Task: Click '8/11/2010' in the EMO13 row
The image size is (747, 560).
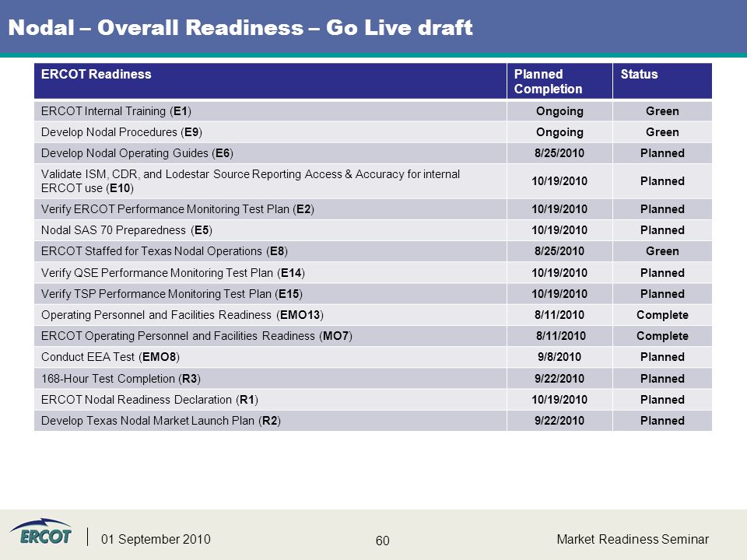Action: point(559,315)
